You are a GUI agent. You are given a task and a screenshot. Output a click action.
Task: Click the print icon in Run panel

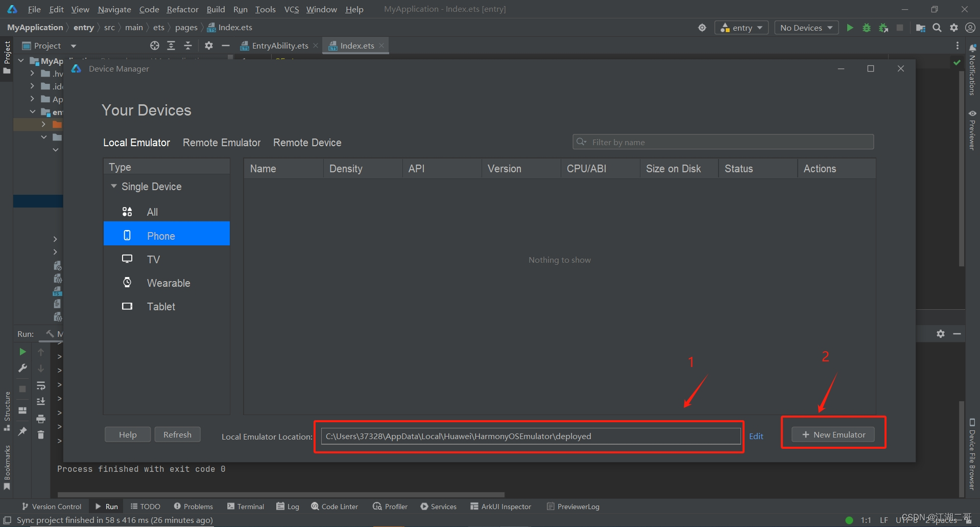(41, 419)
